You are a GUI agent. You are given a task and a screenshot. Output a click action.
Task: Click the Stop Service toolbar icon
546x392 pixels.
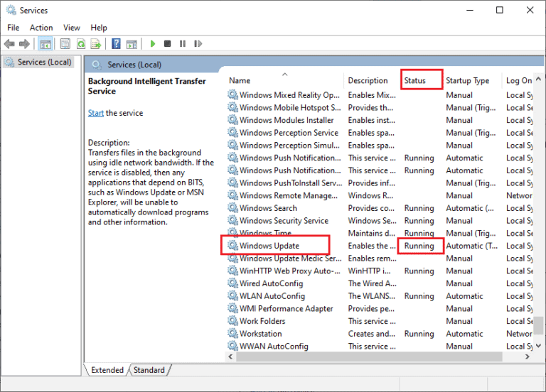click(x=168, y=44)
